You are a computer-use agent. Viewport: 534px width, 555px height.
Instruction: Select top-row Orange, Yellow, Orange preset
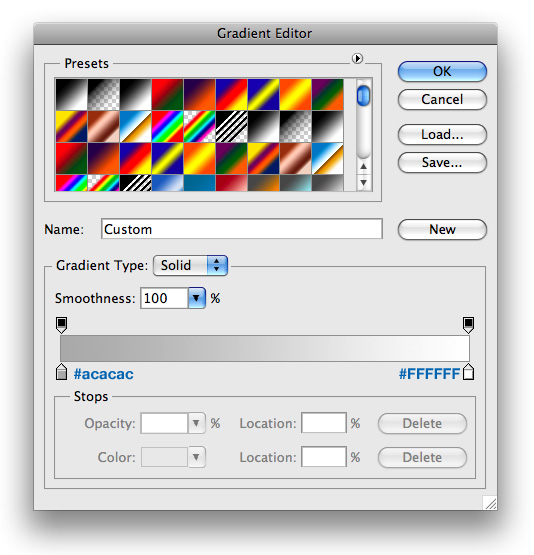point(295,95)
